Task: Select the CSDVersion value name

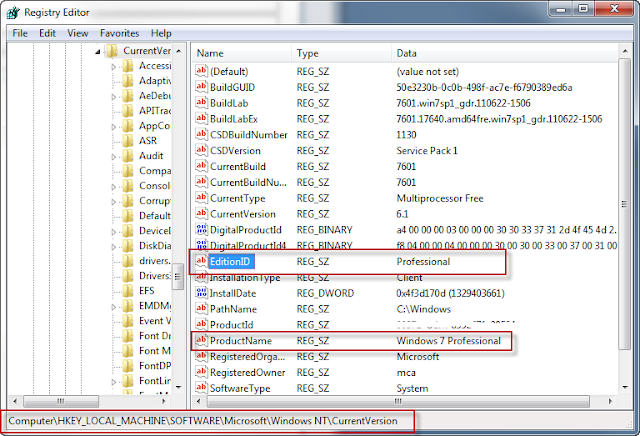Action: coord(235,151)
